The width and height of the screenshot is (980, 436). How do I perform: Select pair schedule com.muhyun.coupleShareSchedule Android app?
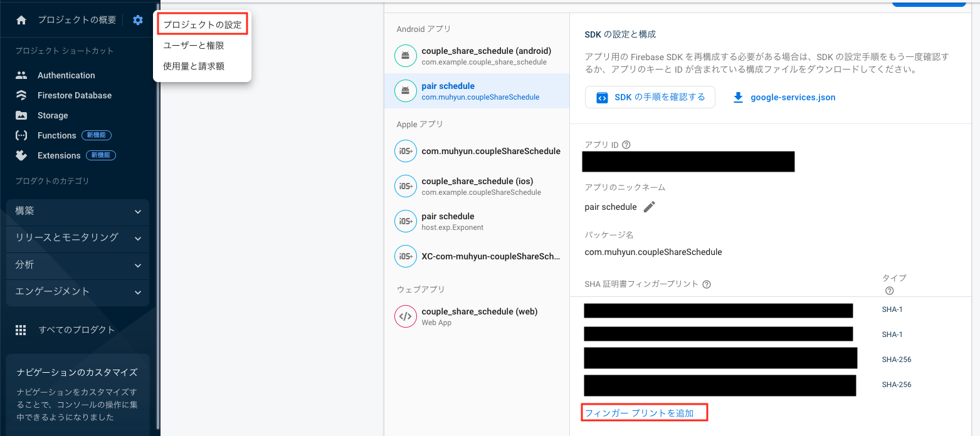point(477,91)
